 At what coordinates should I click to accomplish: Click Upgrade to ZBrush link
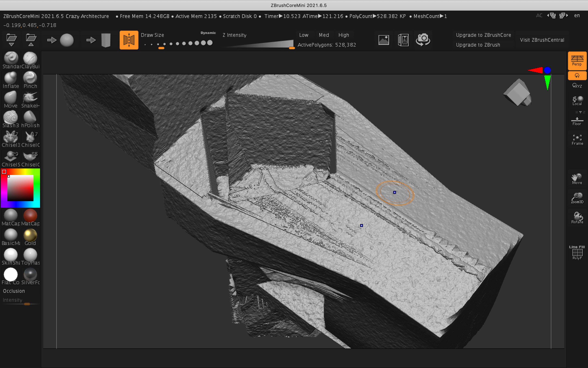(x=478, y=45)
